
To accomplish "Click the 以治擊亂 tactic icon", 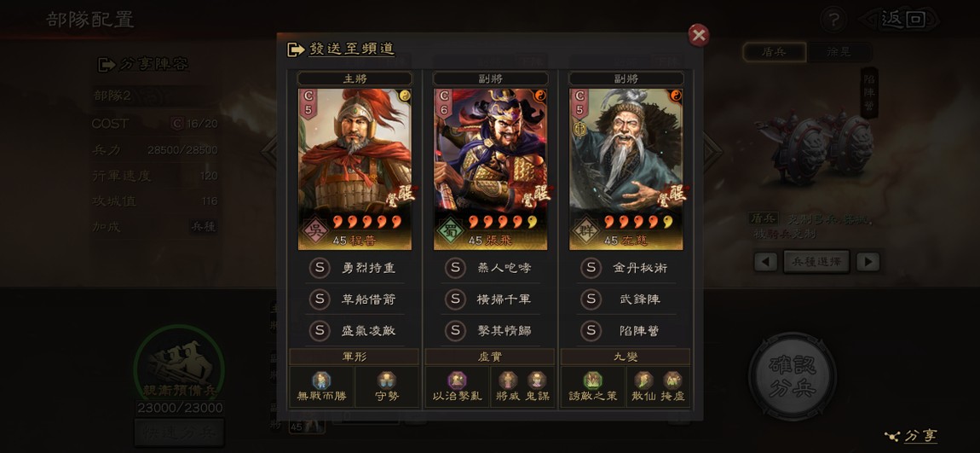I will point(458,386).
